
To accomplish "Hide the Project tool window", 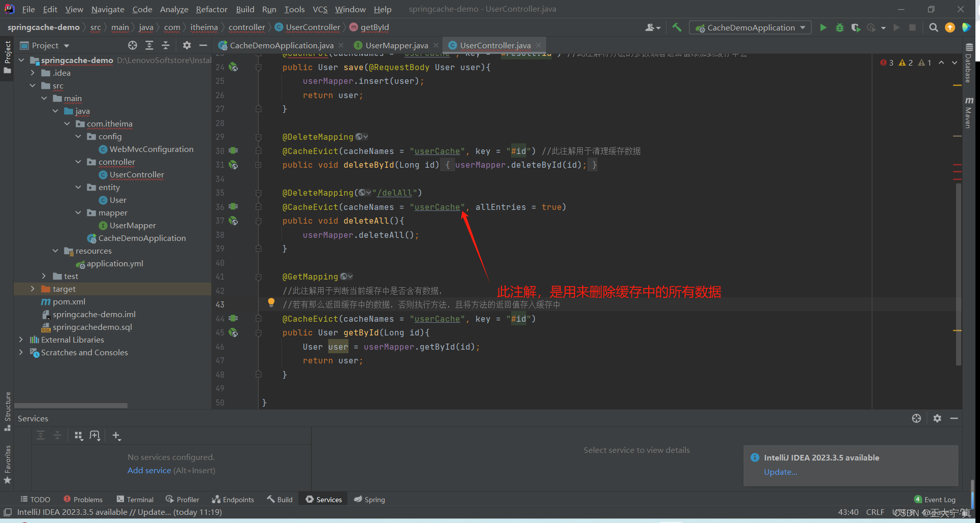I will click(203, 45).
